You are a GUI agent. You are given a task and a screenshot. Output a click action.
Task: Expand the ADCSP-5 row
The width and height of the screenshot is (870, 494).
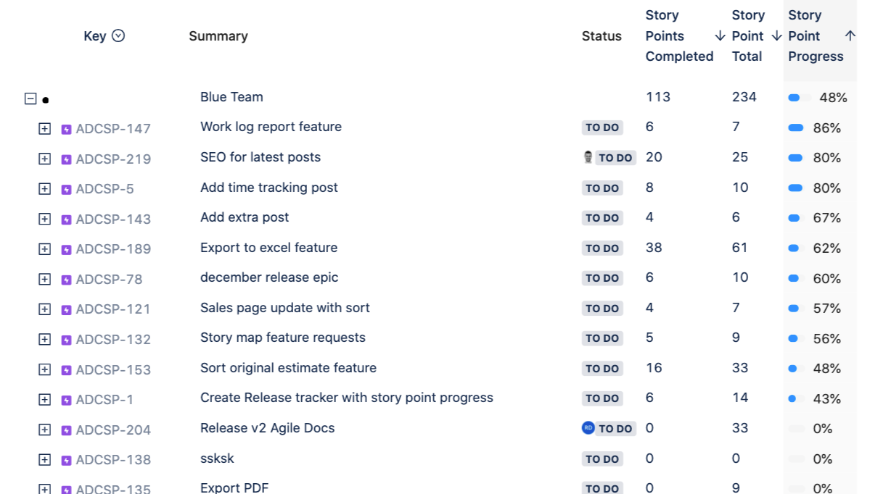(44, 189)
